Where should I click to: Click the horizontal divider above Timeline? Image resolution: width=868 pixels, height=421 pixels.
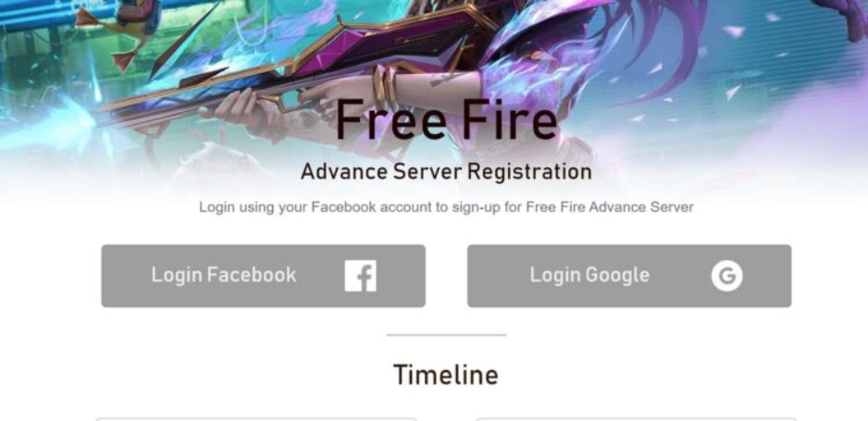pyautogui.click(x=446, y=335)
